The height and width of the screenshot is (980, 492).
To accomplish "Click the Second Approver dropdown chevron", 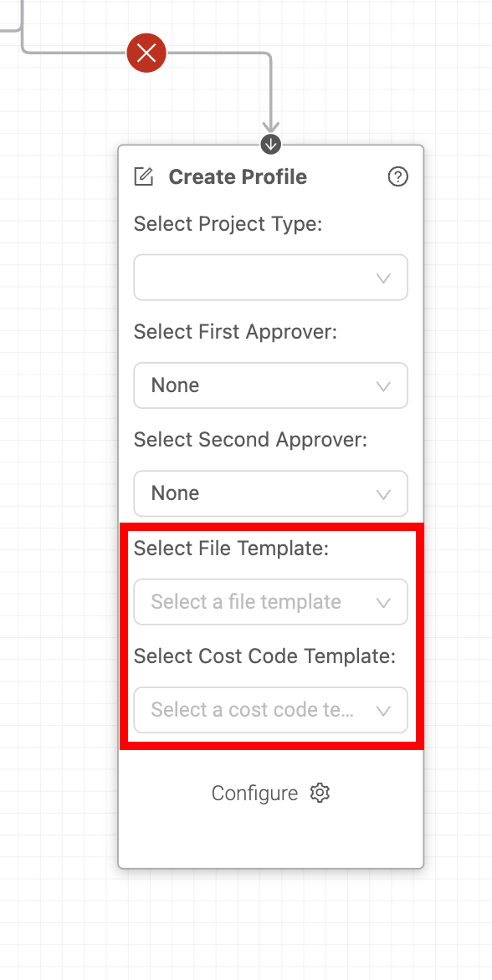I will (x=384, y=494).
